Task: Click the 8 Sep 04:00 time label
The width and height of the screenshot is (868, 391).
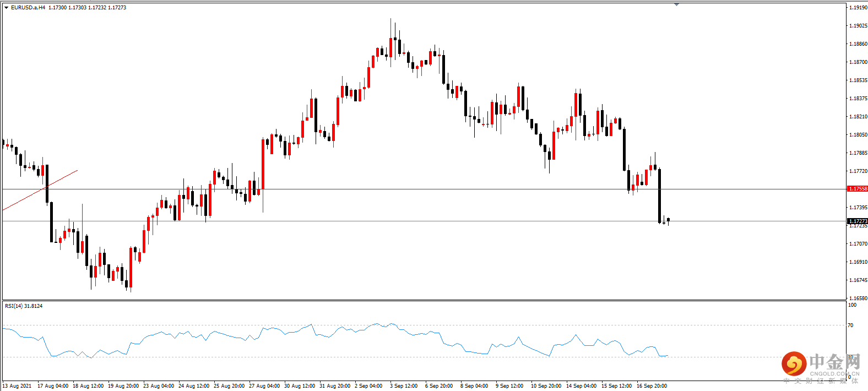Action: pos(474,386)
